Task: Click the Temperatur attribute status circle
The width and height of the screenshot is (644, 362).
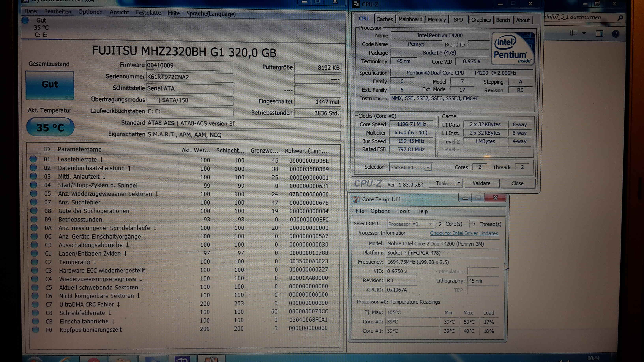Action: (x=35, y=262)
